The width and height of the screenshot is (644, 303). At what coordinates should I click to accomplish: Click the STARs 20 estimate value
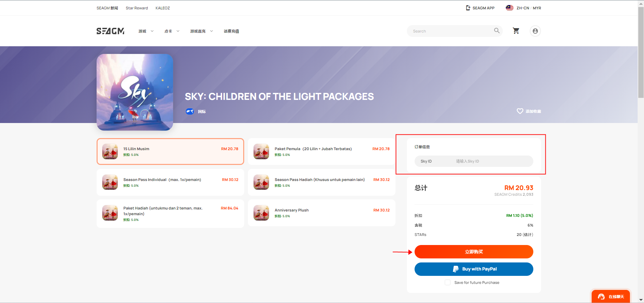coord(525,235)
